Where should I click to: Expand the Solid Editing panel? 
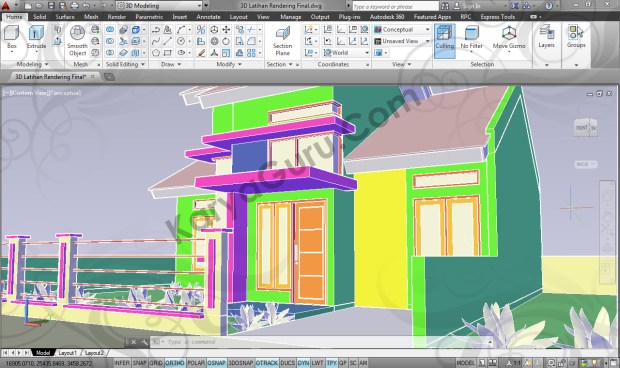125,64
